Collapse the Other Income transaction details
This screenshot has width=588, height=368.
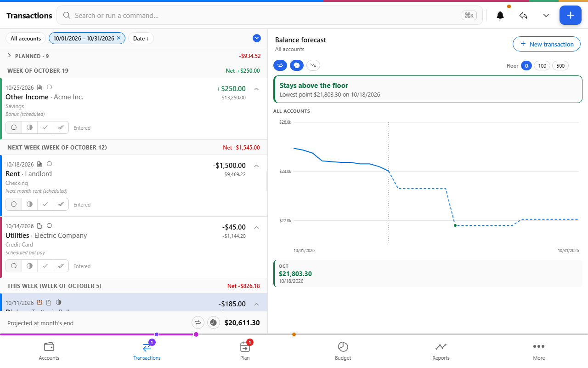[x=257, y=89]
